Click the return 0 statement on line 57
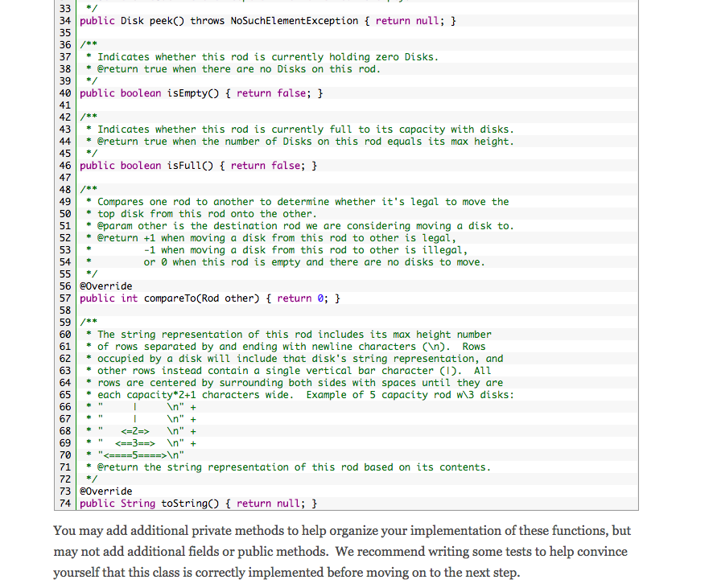713x588 pixels. (x=307, y=298)
